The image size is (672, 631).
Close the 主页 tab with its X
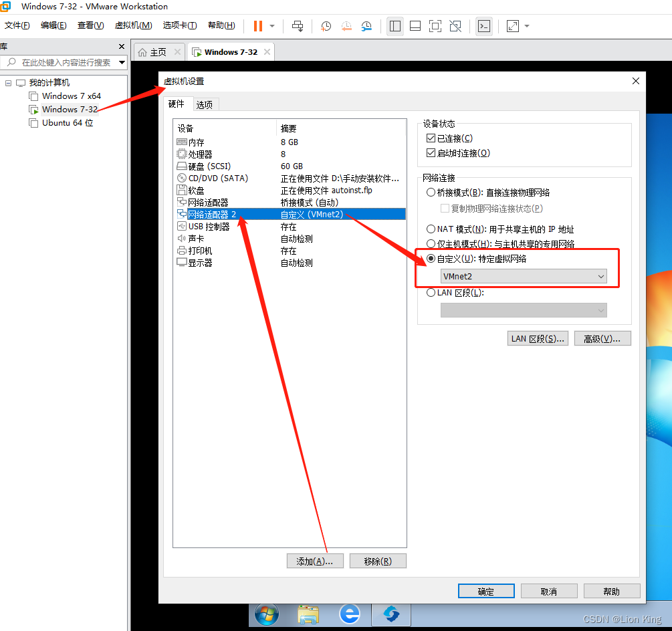tap(177, 52)
